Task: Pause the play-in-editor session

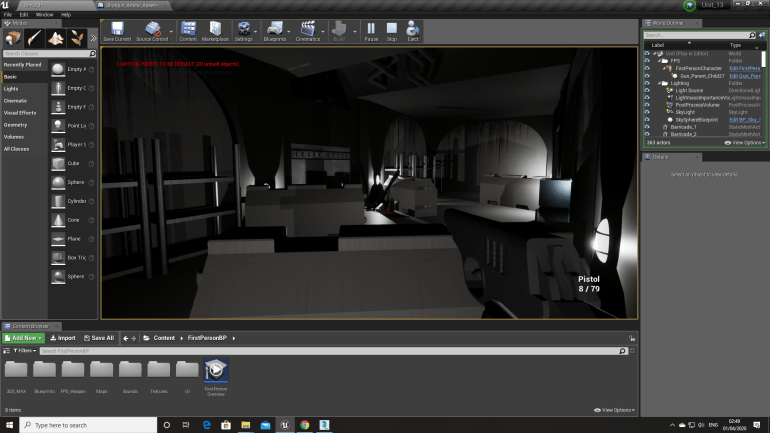Action: point(371,31)
